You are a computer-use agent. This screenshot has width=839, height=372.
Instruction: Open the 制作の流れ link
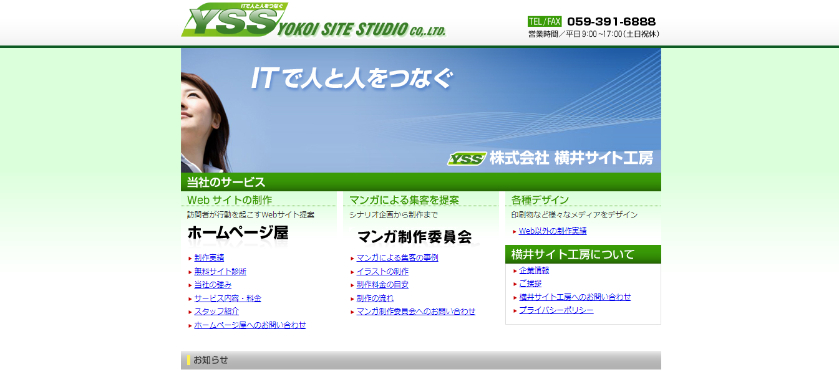pos(375,298)
